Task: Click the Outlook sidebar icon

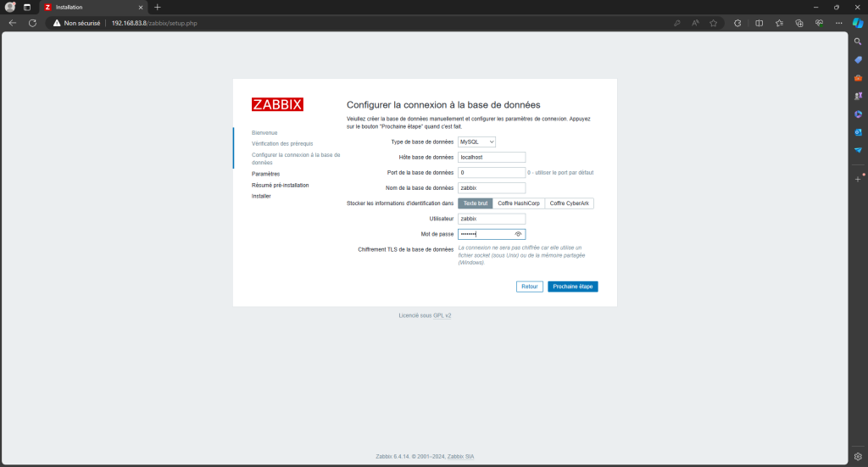Action: pyautogui.click(x=858, y=132)
